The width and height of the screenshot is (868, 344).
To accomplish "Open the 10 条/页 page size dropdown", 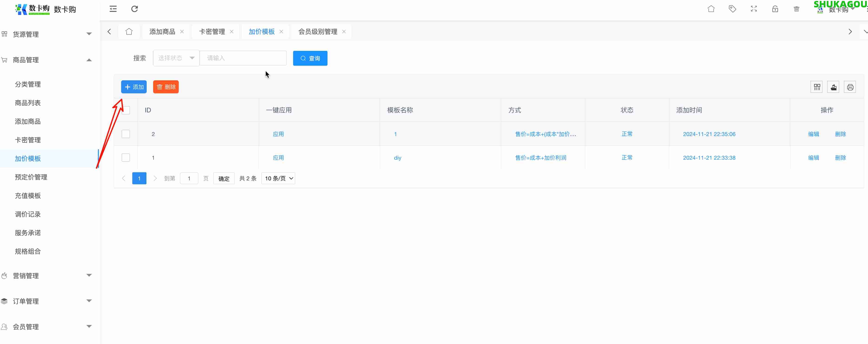I will [x=278, y=178].
